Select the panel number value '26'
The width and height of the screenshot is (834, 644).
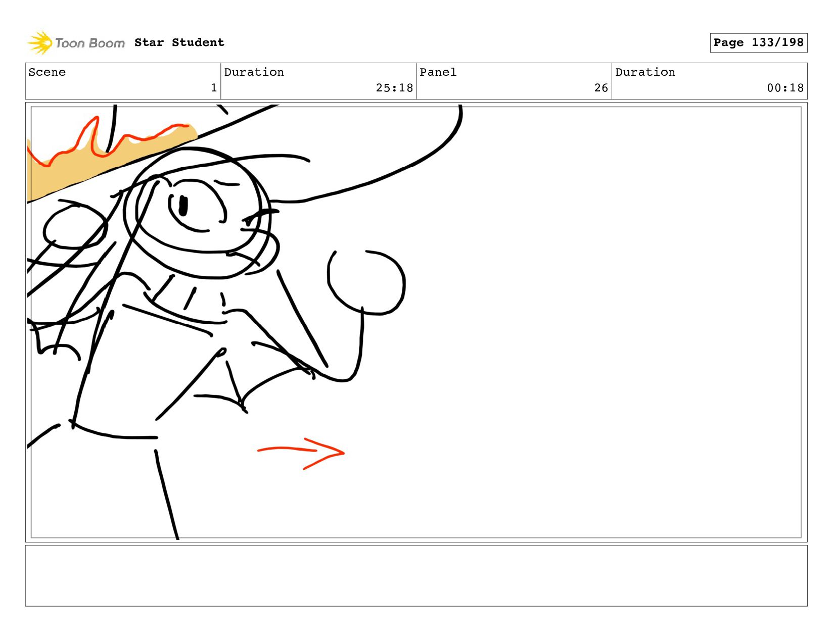pos(601,88)
